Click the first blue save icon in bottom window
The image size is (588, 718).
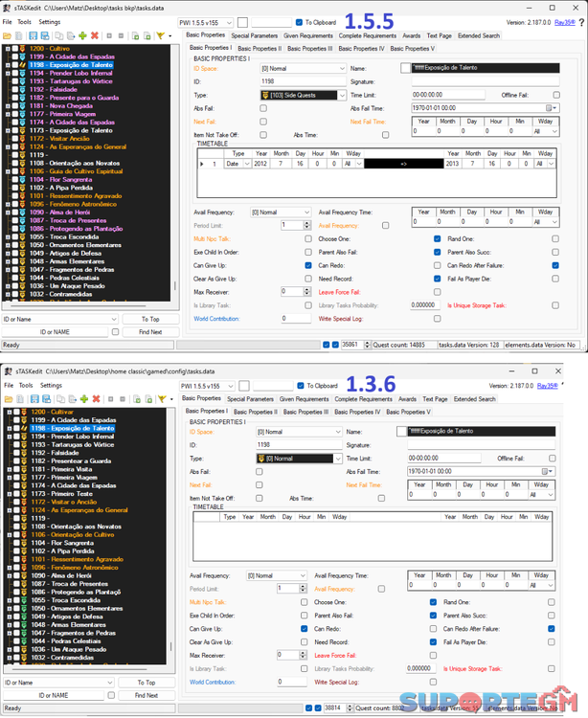33,399
